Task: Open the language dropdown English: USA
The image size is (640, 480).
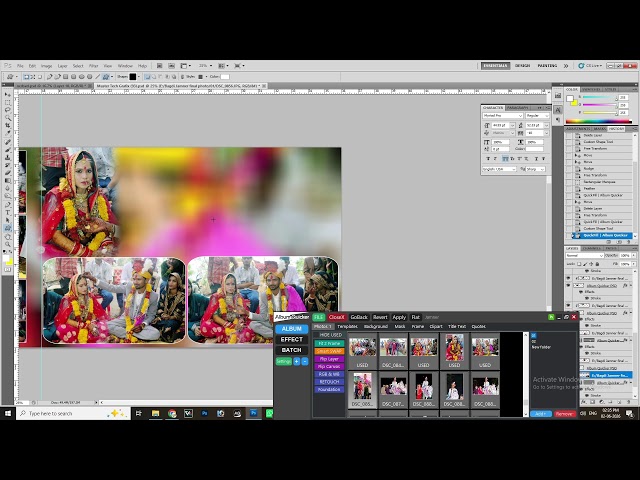Action: [499, 169]
